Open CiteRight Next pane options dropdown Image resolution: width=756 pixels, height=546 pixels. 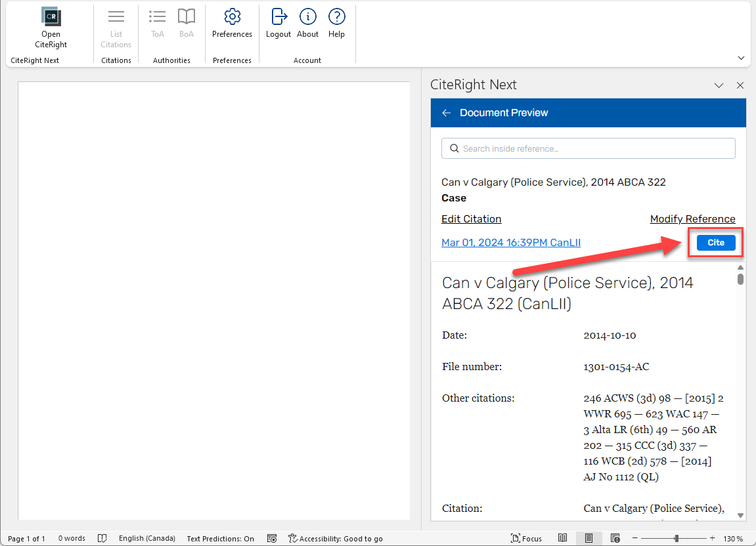click(x=719, y=85)
